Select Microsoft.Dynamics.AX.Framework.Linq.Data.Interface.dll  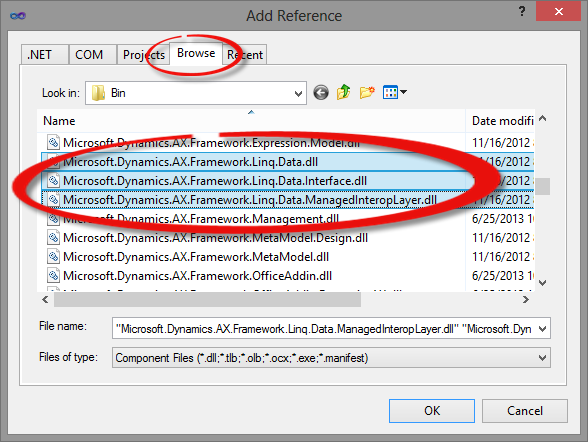pyautogui.click(x=215, y=181)
